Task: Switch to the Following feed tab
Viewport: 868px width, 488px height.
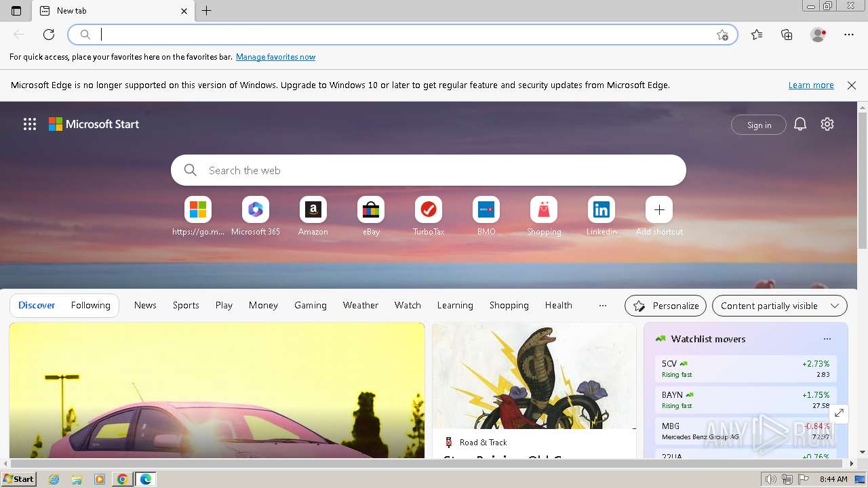Action: (91, 306)
